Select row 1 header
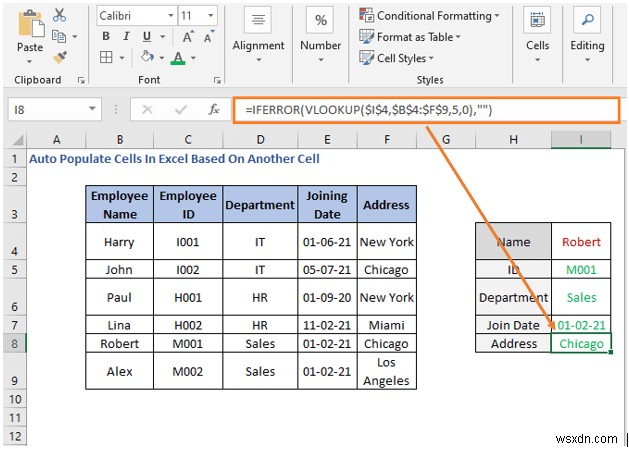Screen dimensions: 629x449 tap(15, 159)
